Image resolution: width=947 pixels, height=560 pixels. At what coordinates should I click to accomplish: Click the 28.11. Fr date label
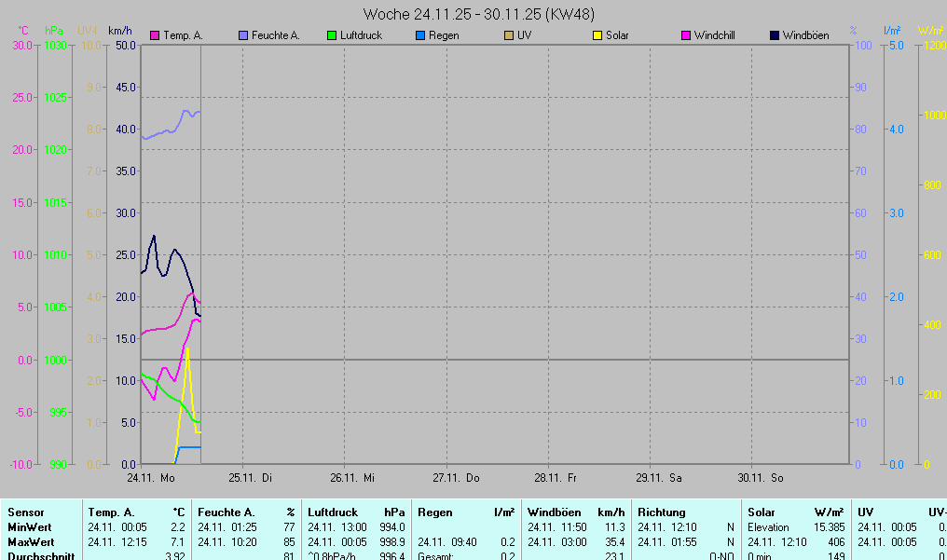coord(556,478)
